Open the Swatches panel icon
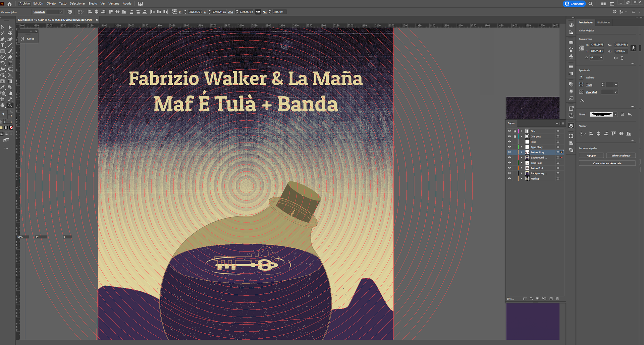The height and width of the screenshot is (345, 644). pos(571,43)
